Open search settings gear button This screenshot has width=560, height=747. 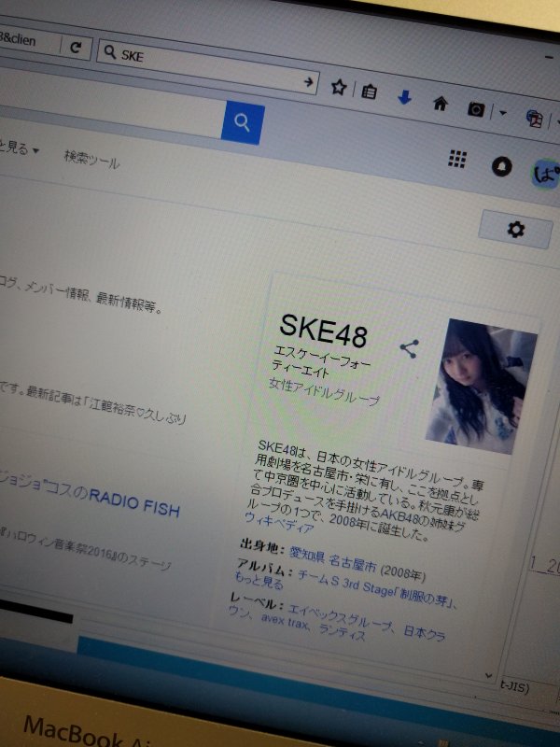pyautogui.click(x=515, y=230)
